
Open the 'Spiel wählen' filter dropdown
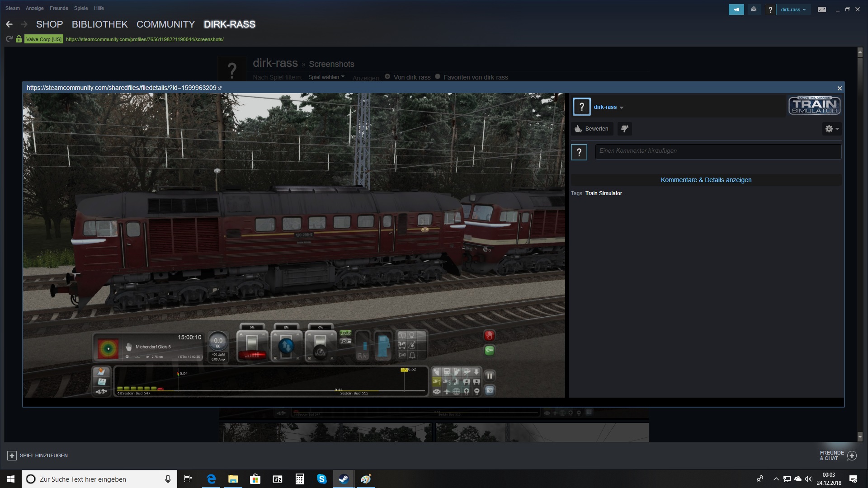tap(326, 77)
